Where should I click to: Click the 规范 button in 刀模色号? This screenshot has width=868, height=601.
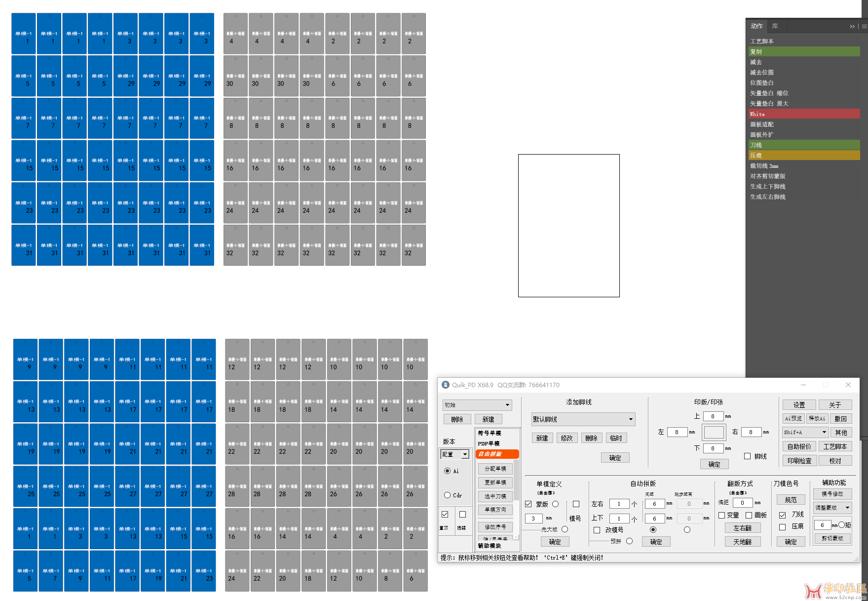coord(791,500)
